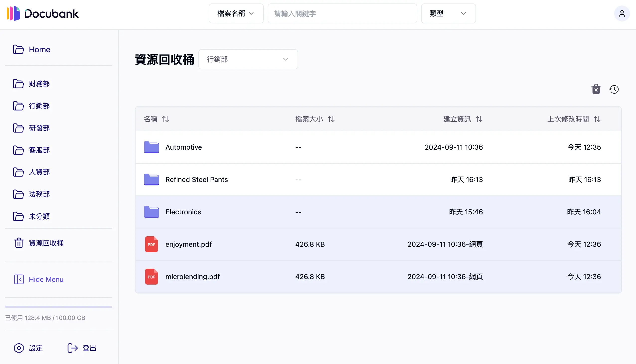Click the 登出 logout icon
The height and width of the screenshot is (364, 636).
(x=72, y=348)
